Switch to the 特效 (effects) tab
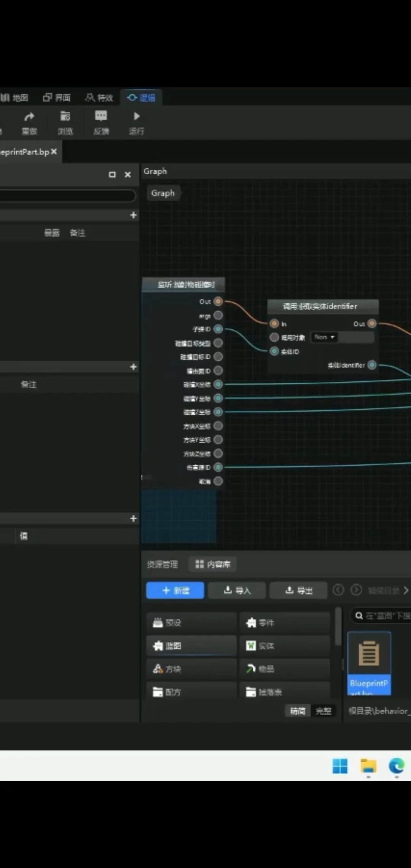This screenshot has height=868, width=411. (x=99, y=98)
